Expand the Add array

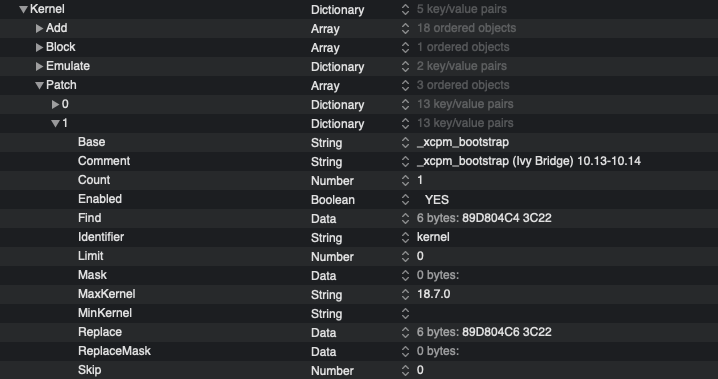[39, 29]
